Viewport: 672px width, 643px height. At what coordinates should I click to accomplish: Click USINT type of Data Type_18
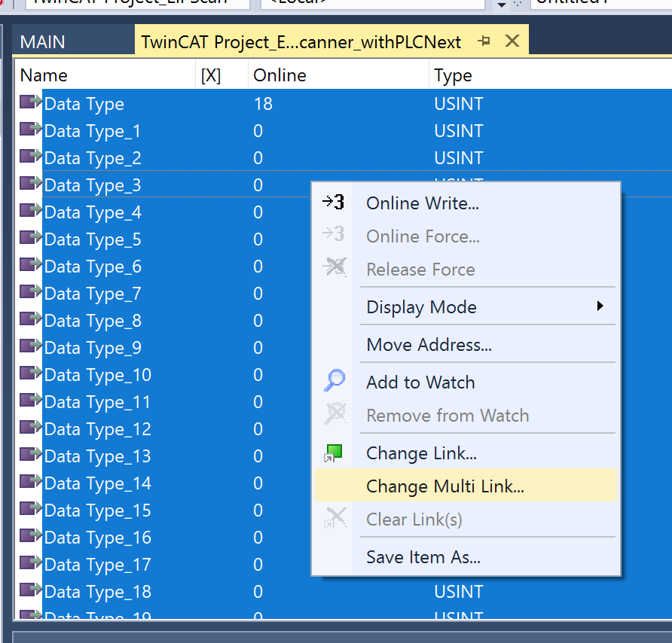coord(459,592)
